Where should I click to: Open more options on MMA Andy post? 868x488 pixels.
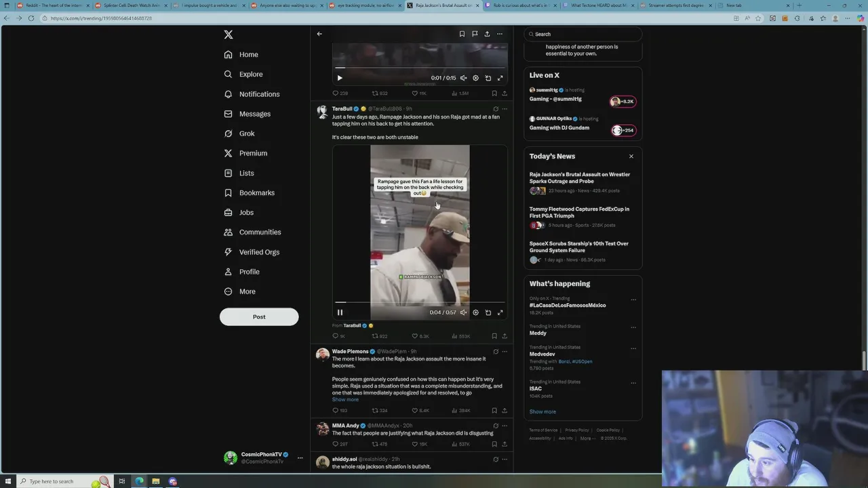[x=504, y=426]
